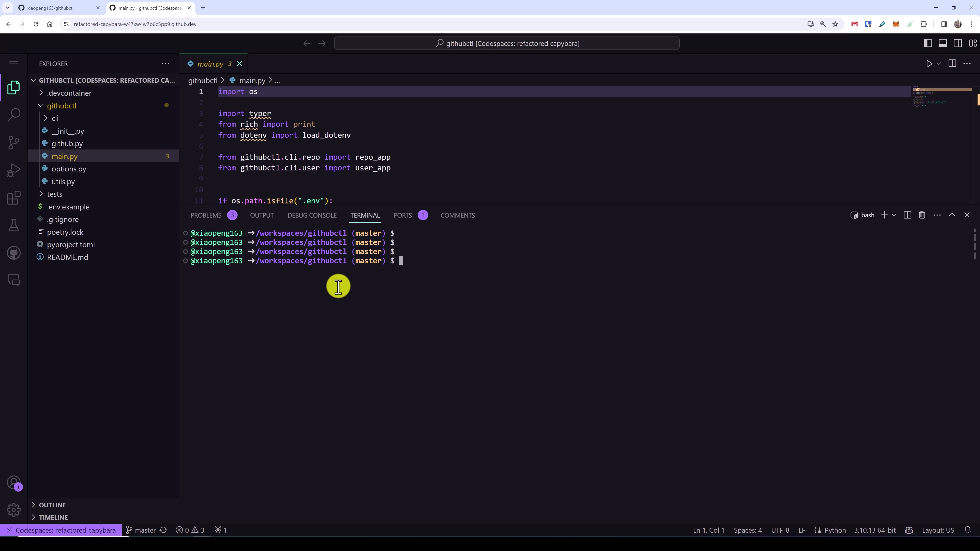Open the Testing flask icon

pos(14,225)
